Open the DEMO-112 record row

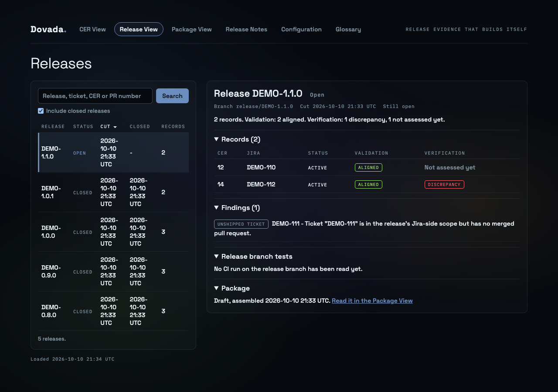(367, 185)
